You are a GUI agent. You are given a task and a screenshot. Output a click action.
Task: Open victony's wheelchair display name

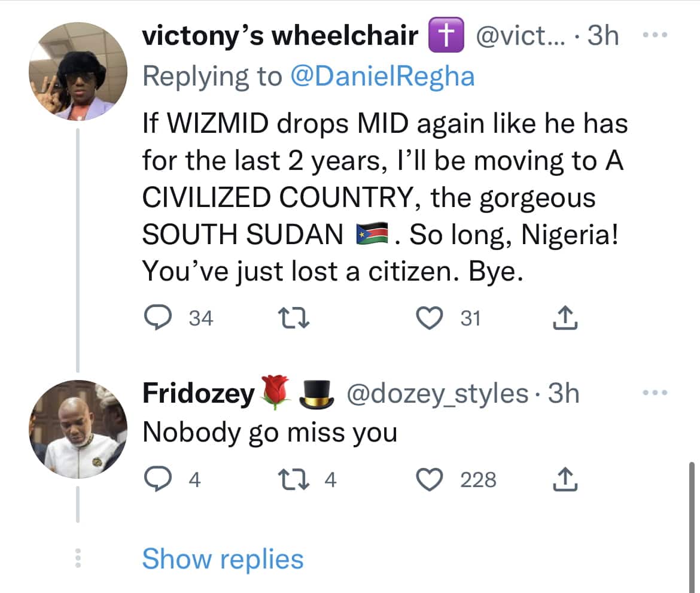(280, 36)
